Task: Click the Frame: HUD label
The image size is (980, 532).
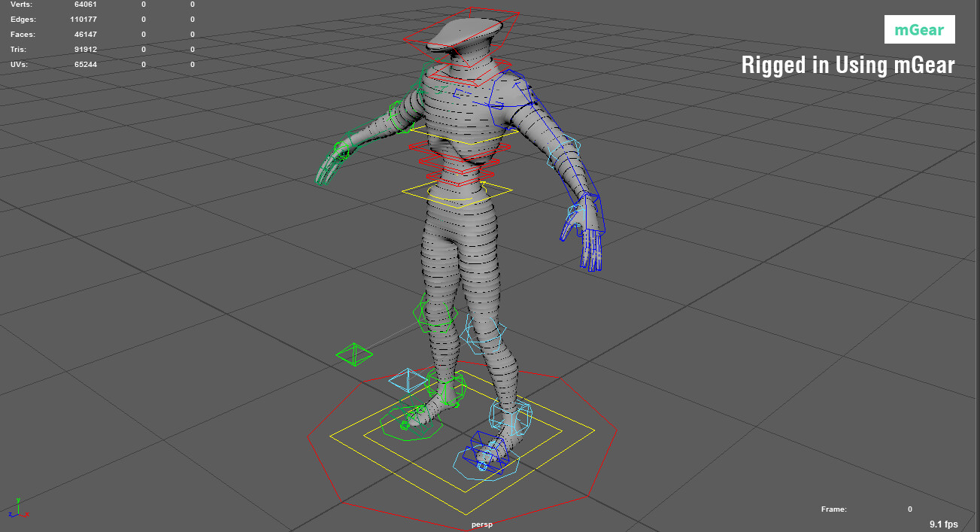Action: coord(834,509)
